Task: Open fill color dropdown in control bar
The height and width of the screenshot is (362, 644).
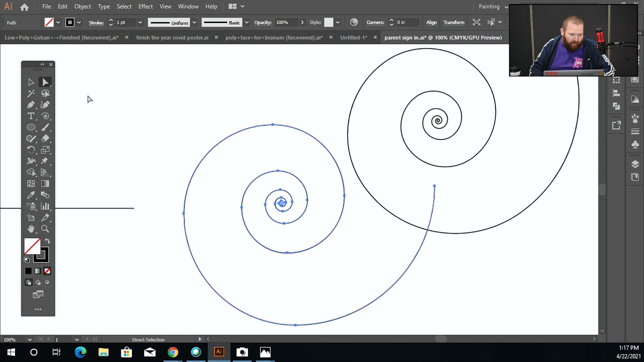Action: (58, 22)
